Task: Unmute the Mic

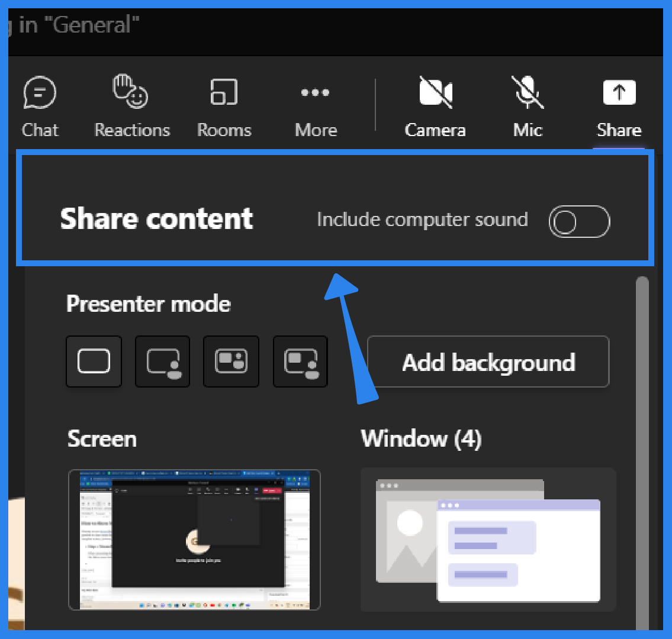Action: (x=526, y=105)
